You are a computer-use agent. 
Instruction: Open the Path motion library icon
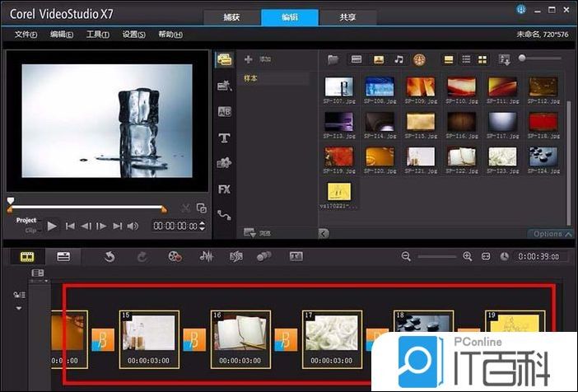click(223, 215)
